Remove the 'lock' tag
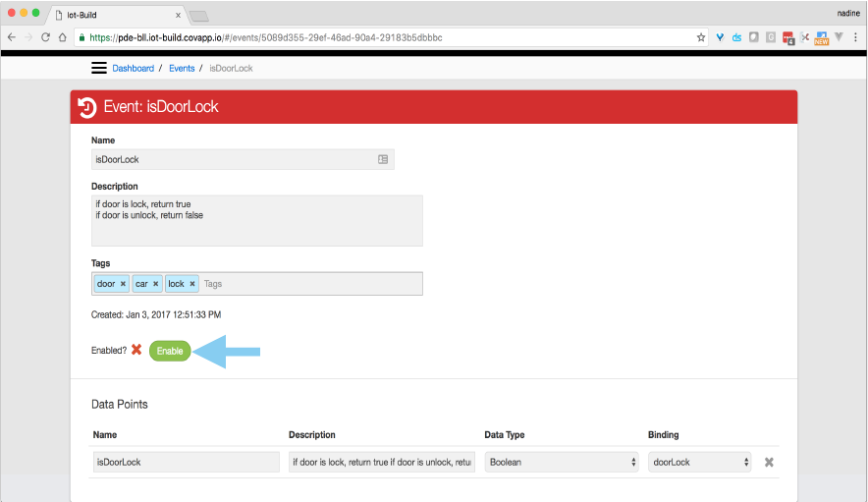This screenshot has height=502, width=868. 191,284
